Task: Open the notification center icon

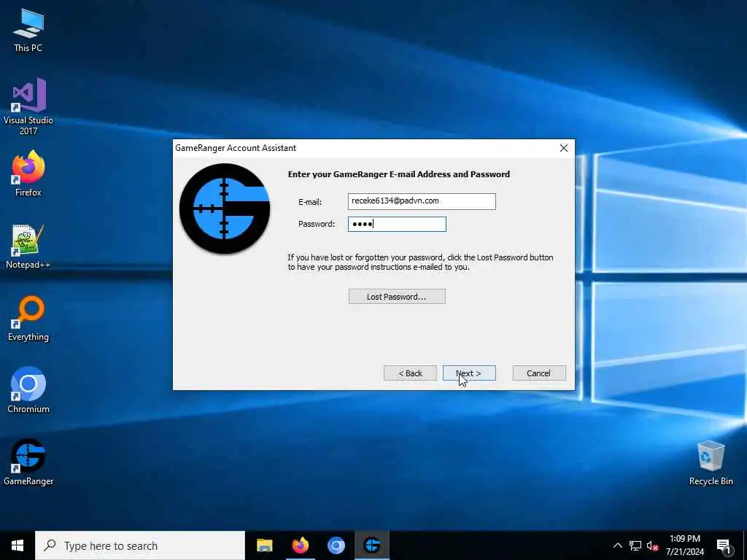Action: tap(724, 545)
